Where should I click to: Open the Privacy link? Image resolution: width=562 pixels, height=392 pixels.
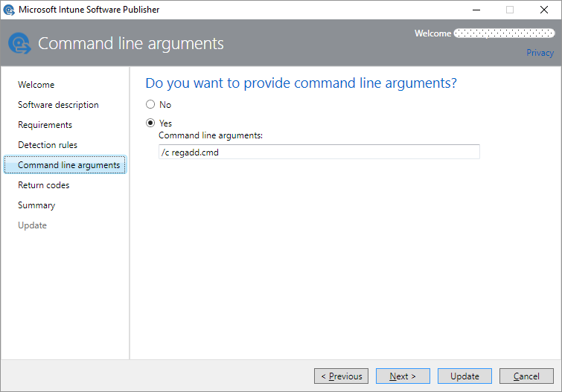click(540, 53)
